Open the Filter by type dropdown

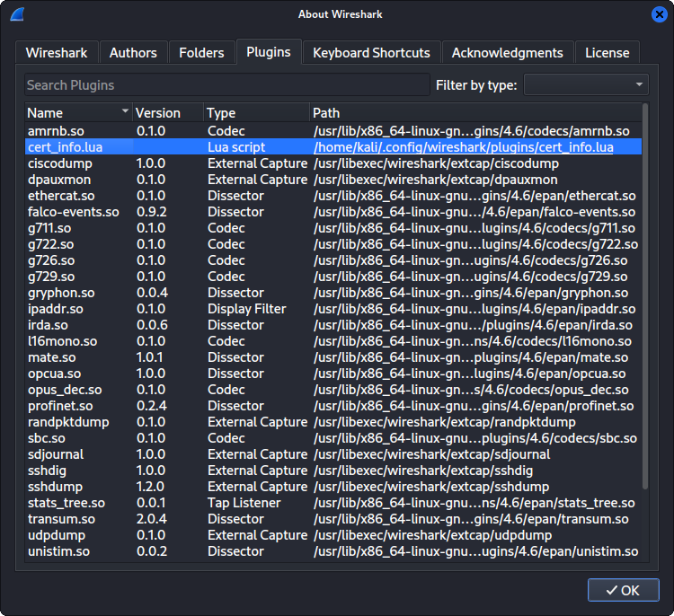tap(586, 84)
